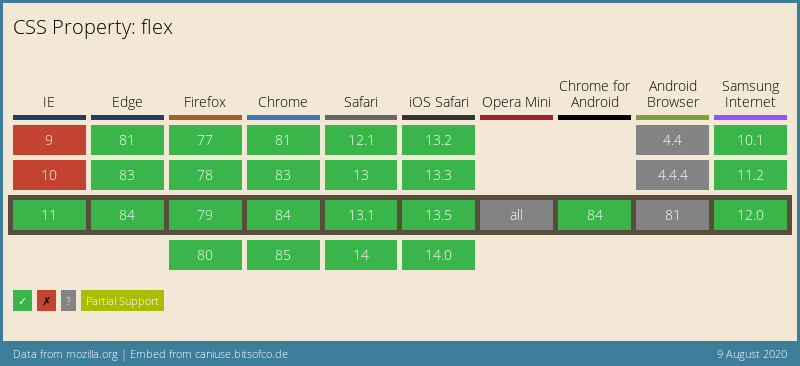The image size is (800, 366).
Task: Click the Partial Support legend label
Action: (122, 301)
